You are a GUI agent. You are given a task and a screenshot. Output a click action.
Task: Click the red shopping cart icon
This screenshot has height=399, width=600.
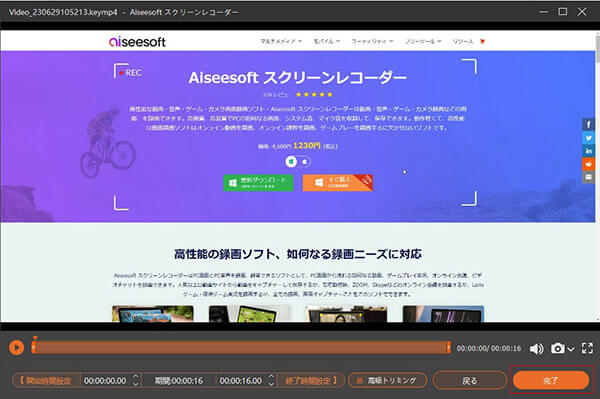coord(482,41)
